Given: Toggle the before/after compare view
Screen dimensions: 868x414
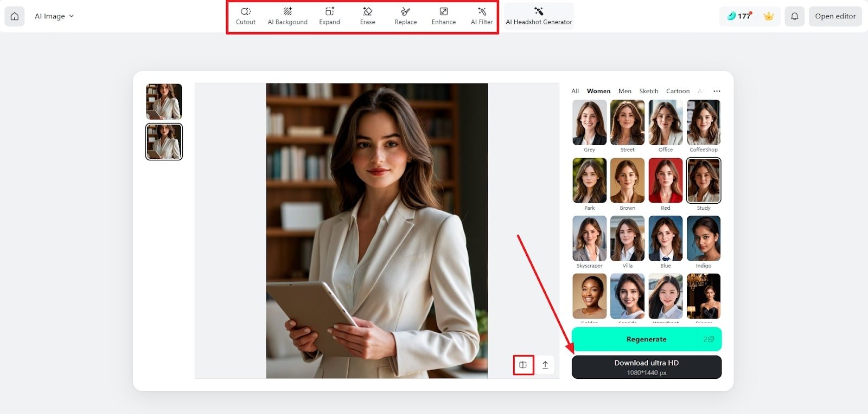Looking at the screenshot, I should point(523,365).
